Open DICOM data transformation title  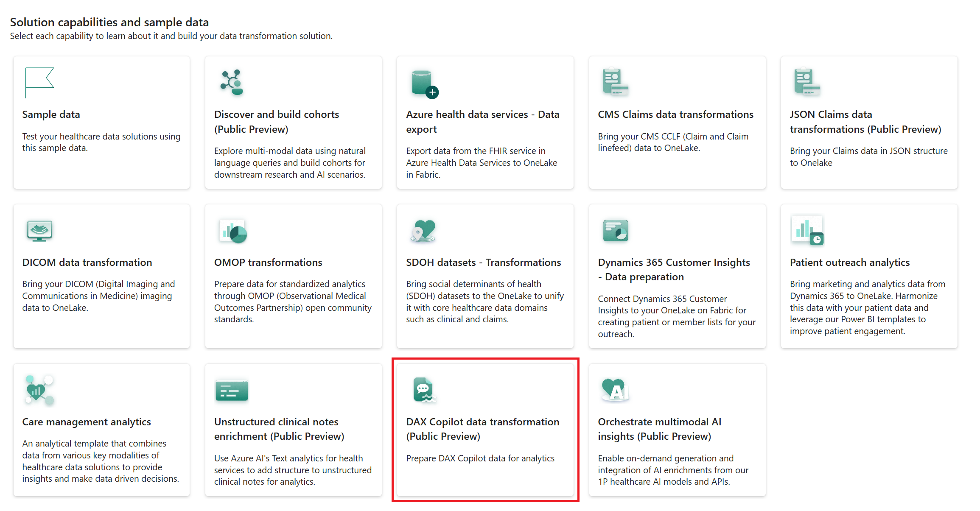(87, 262)
